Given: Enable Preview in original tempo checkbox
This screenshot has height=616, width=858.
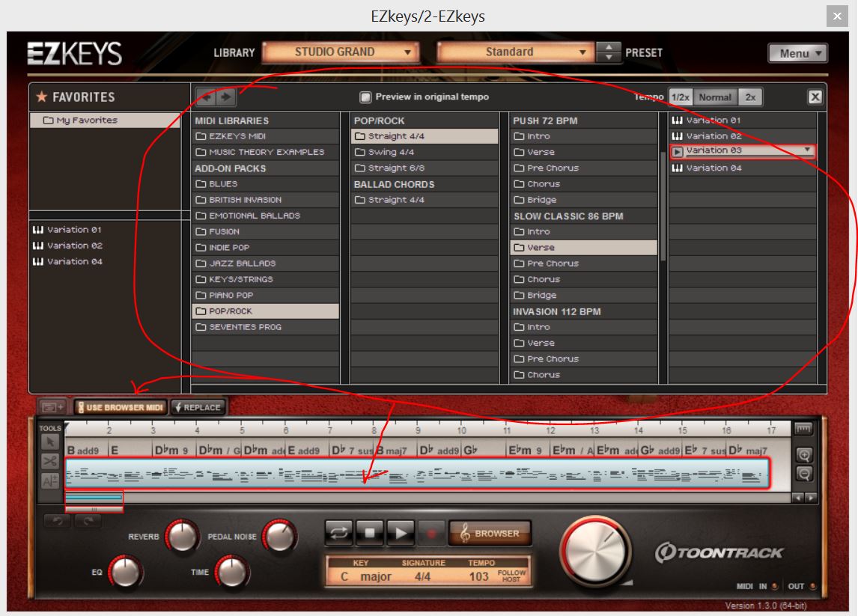Looking at the screenshot, I should tap(365, 97).
